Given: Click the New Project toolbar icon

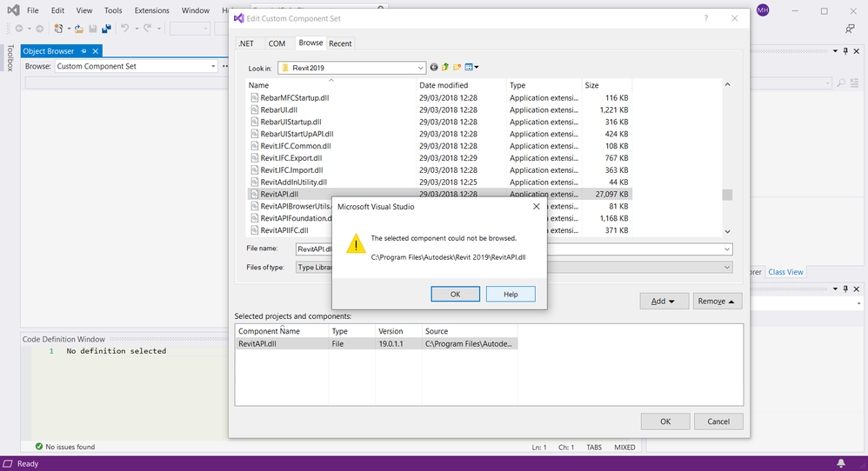Looking at the screenshot, I should pyautogui.click(x=58, y=29).
